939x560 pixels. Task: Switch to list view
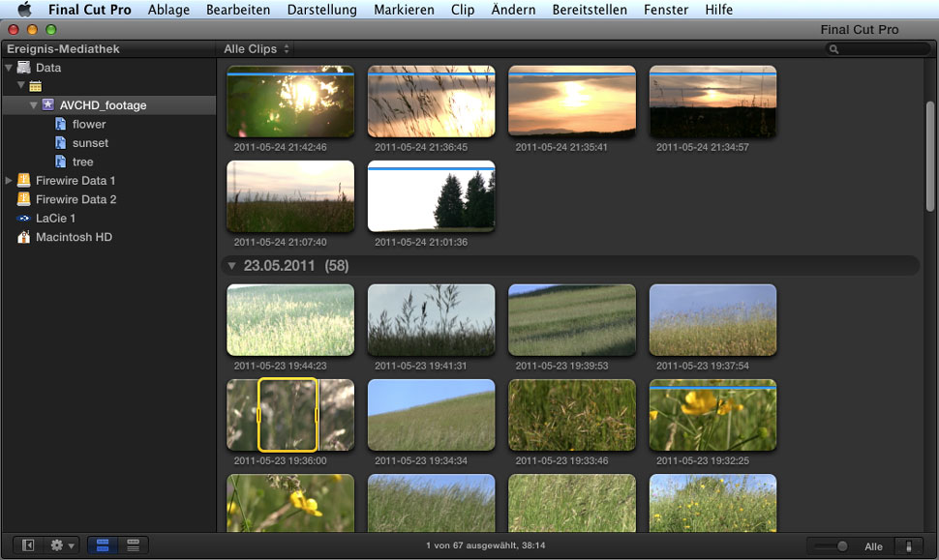coord(133,545)
